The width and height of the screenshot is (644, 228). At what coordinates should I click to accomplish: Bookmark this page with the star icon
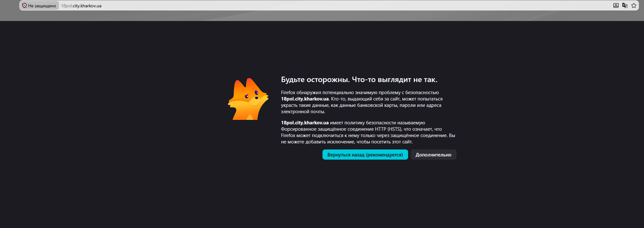[x=634, y=5]
